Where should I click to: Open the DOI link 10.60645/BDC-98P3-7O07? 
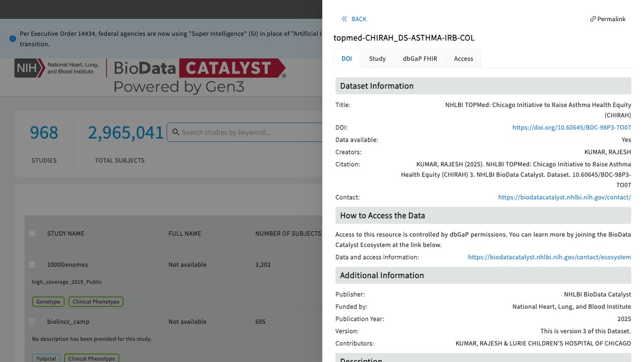(x=572, y=128)
